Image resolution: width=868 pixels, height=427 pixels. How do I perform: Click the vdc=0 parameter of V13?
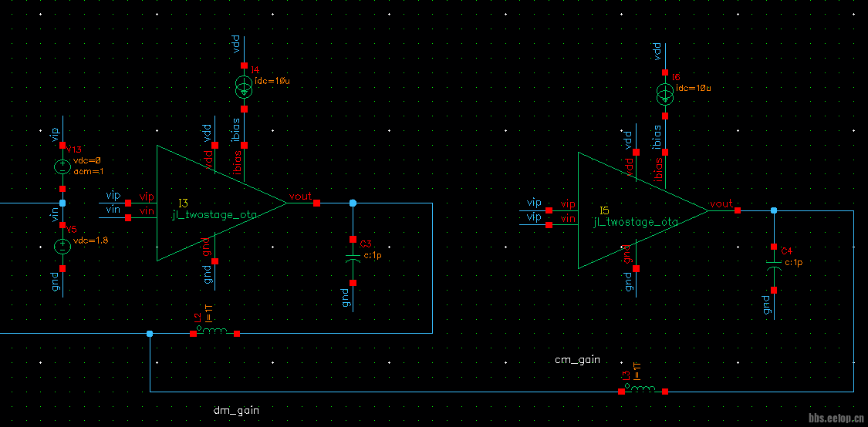[86, 161]
